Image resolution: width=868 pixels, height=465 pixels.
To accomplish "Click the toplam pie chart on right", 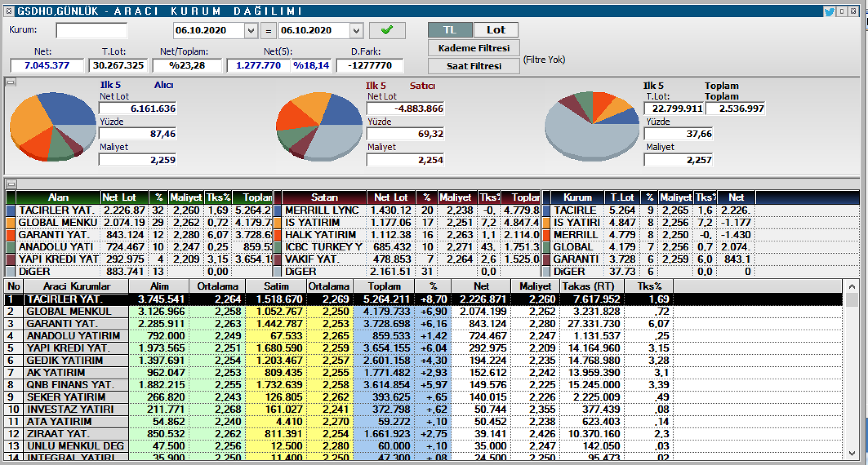I will coord(592,126).
